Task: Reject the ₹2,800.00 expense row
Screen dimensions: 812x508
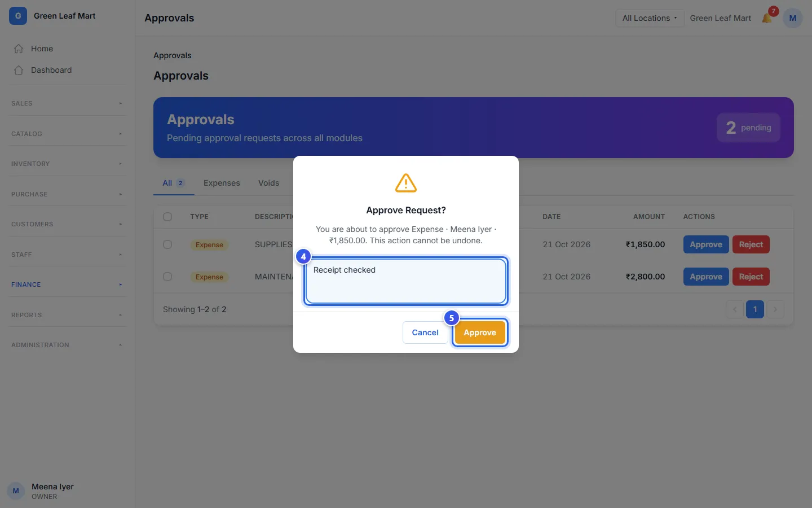Action: (x=751, y=277)
